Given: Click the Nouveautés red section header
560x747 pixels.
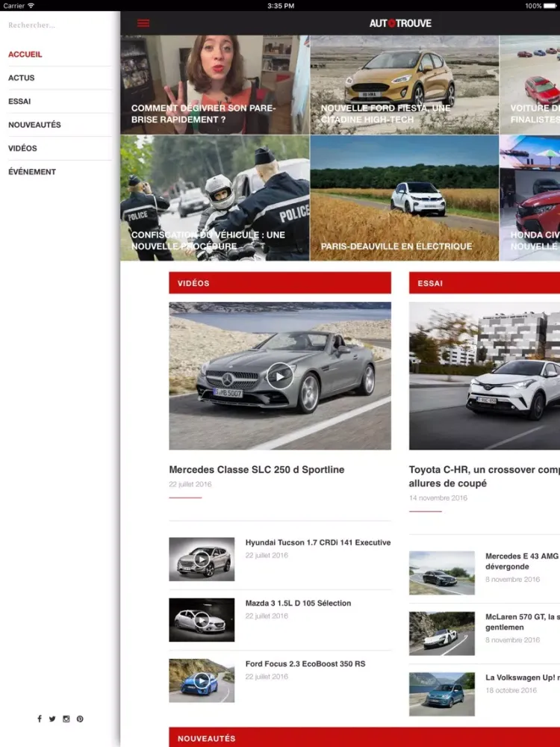Looking at the screenshot, I should click(364, 737).
